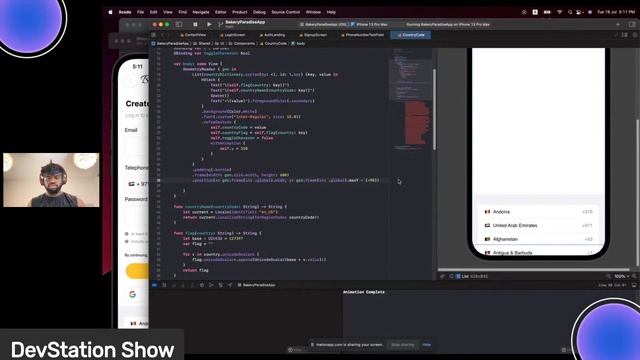Switch to the PhoneNumberTextField tab

click(x=362, y=35)
